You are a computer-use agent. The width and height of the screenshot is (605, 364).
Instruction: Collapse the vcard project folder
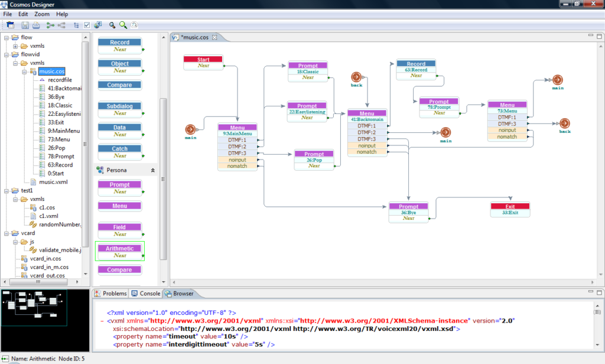[x=6, y=233]
